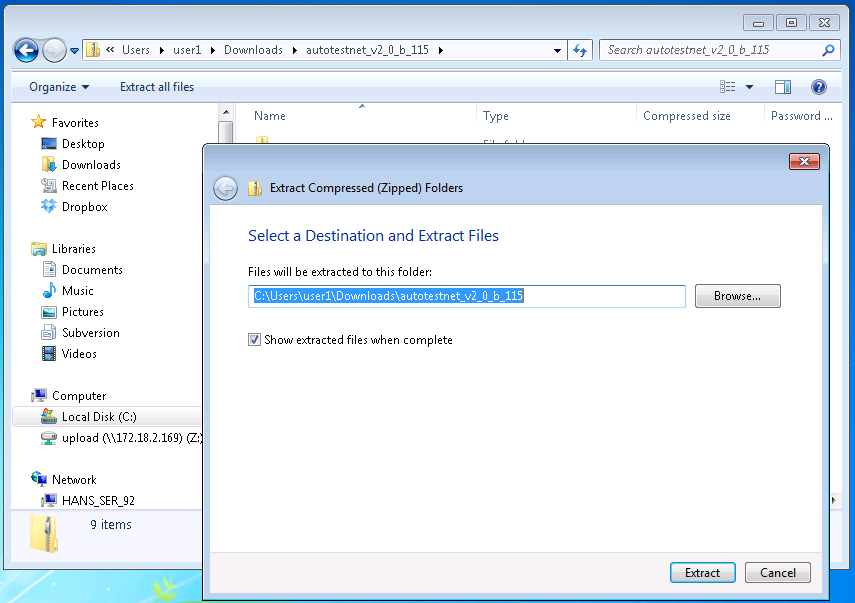The height and width of the screenshot is (603, 855).
Task: Toggle the preview pane icon
Action: point(783,87)
